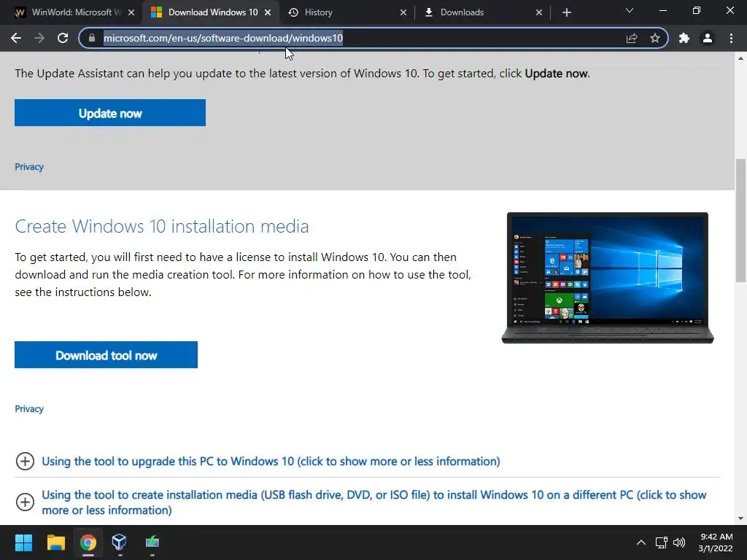This screenshot has width=747, height=560.
Task: Open the Privacy link under Update now
Action: click(x=29, y=167)
